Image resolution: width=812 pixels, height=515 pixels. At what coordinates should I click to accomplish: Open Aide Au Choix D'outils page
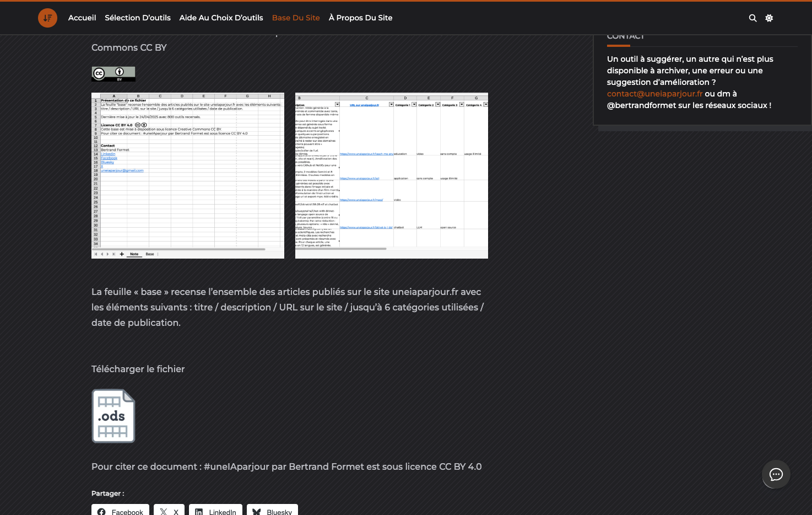[221, 18]
